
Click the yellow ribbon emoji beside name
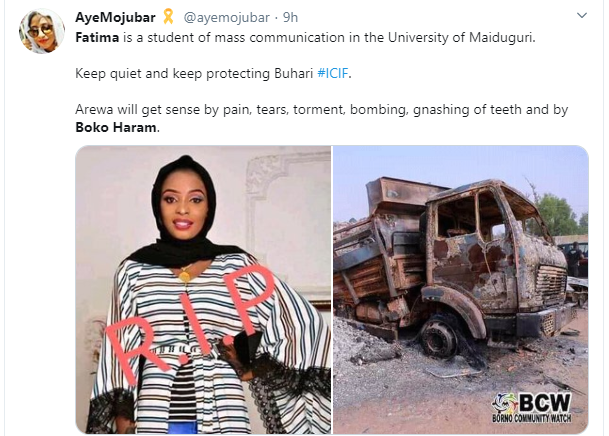click(x=168, y=16)
